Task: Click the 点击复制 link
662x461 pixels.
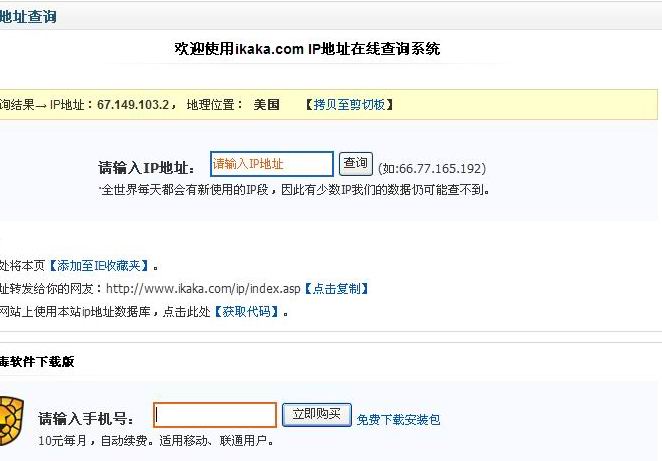Action: 336,289
